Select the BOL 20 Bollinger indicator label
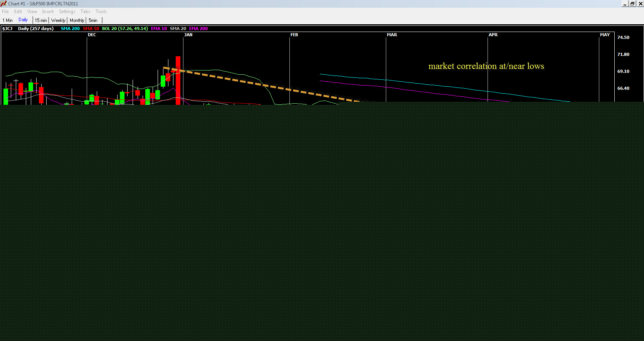This screenshot has height=341, width=644. click(x=124, y=29)
